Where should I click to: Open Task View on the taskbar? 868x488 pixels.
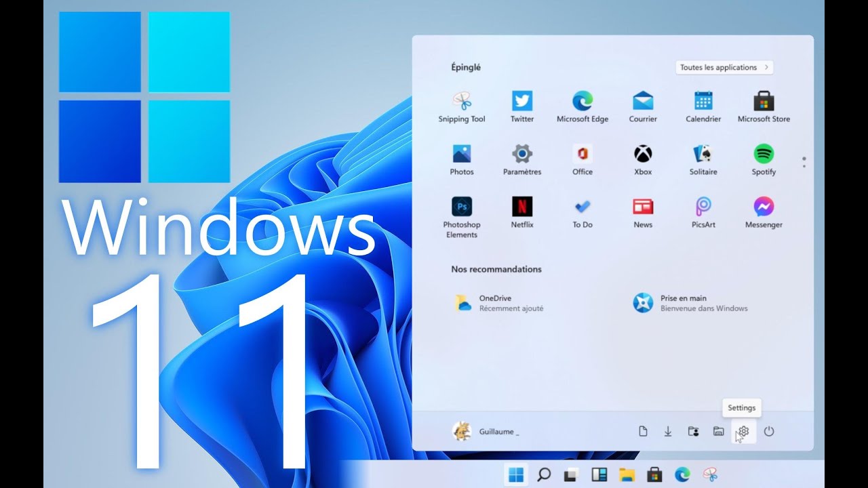pos(571,474)
